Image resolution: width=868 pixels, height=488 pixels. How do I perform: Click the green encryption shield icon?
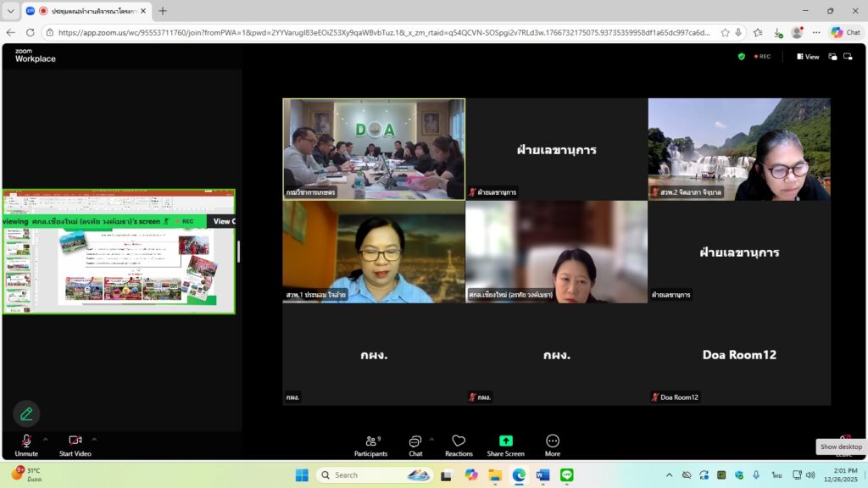coord(741,57)
